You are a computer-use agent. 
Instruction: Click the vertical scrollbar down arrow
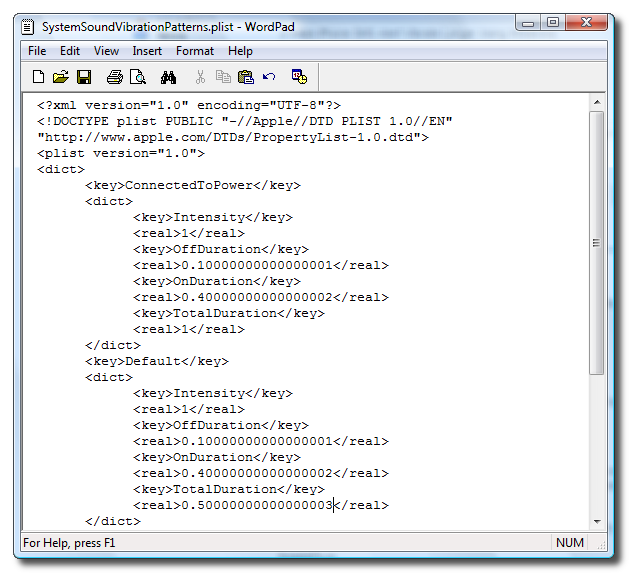[x=597, y=521]
